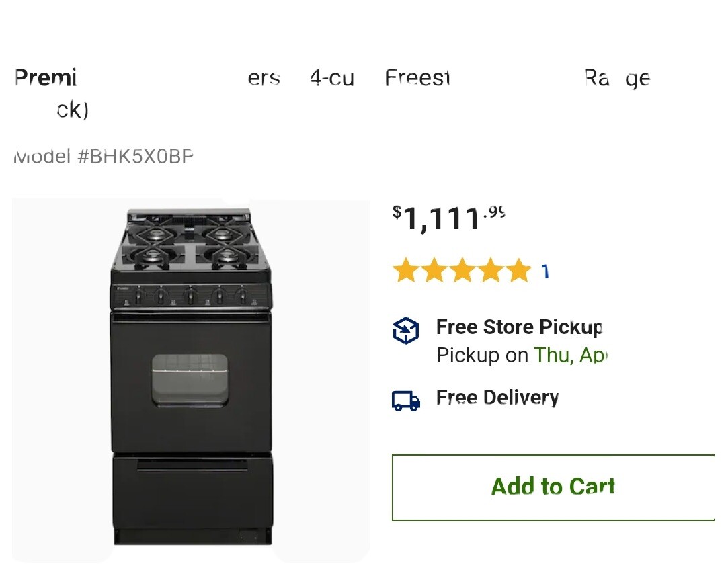726x588 pixels.
Task: Click the Free Delivery truck icon
Action: [x=405, y=398]
